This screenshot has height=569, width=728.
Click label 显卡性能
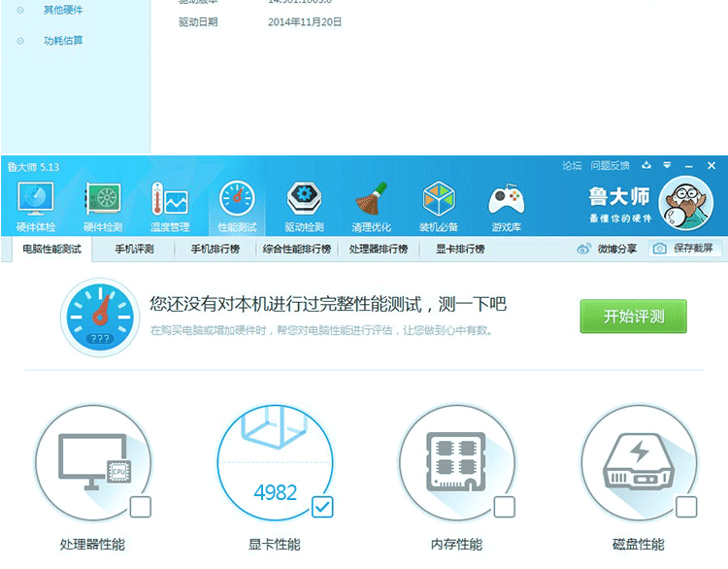pos(275,545)
